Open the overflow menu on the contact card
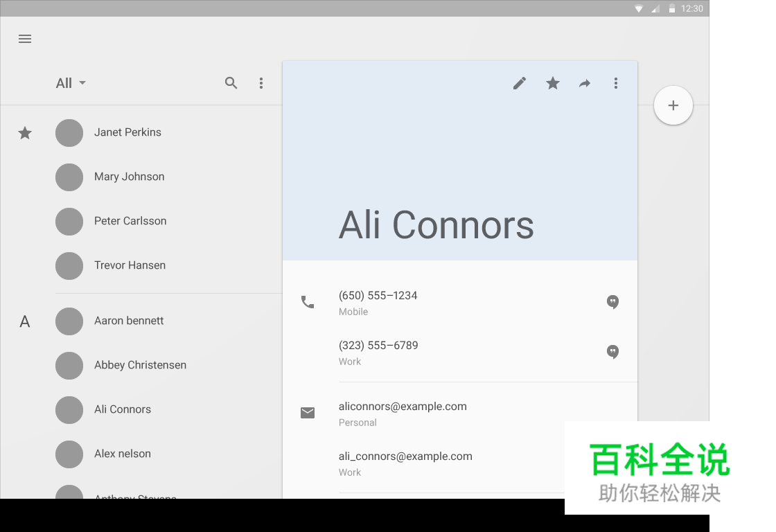 [616, 82]
